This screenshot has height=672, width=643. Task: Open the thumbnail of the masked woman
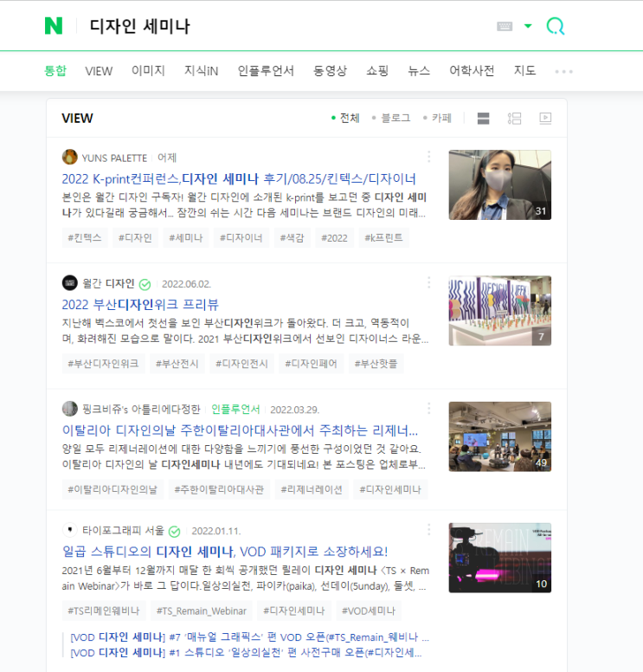coord(500,184)
